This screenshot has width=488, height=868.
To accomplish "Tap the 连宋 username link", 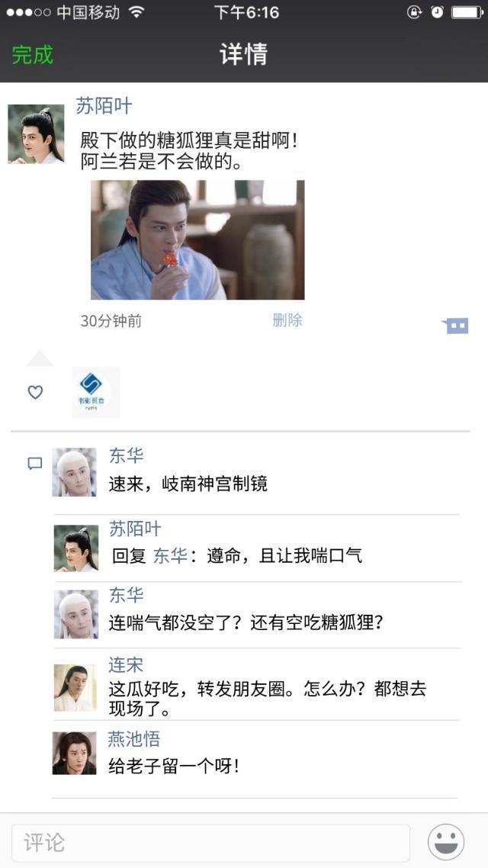I will (x=126, y=665).
